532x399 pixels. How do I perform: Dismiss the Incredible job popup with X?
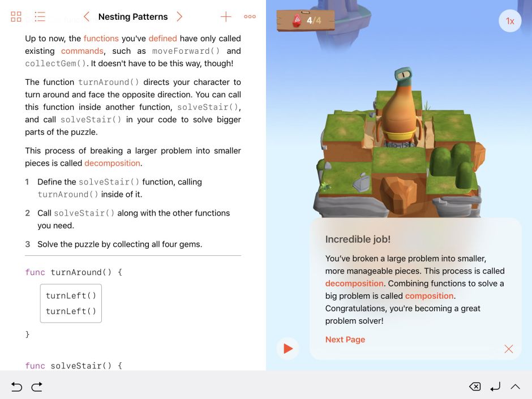pos(509,349)
